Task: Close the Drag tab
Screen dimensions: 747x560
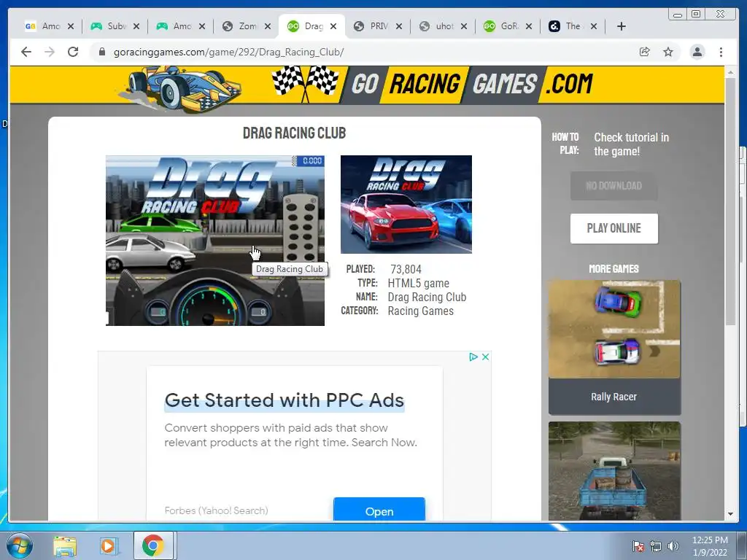Action: tap(333, 26)
